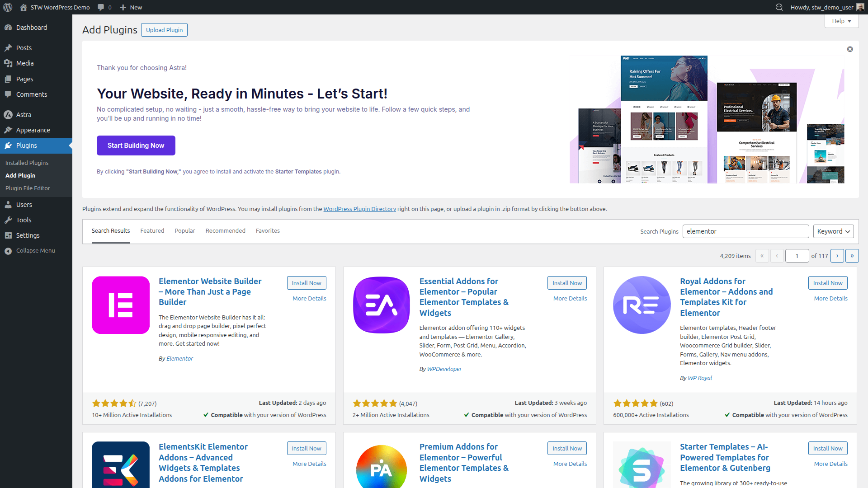Switch to the Featured tab
The image size is (868, 488).
[x=152, y=231]
